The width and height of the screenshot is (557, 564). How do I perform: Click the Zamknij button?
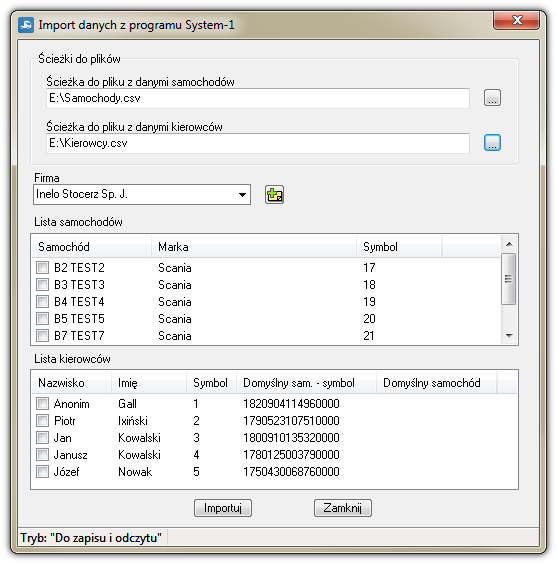pyautogui.click(x=343, y=508)
